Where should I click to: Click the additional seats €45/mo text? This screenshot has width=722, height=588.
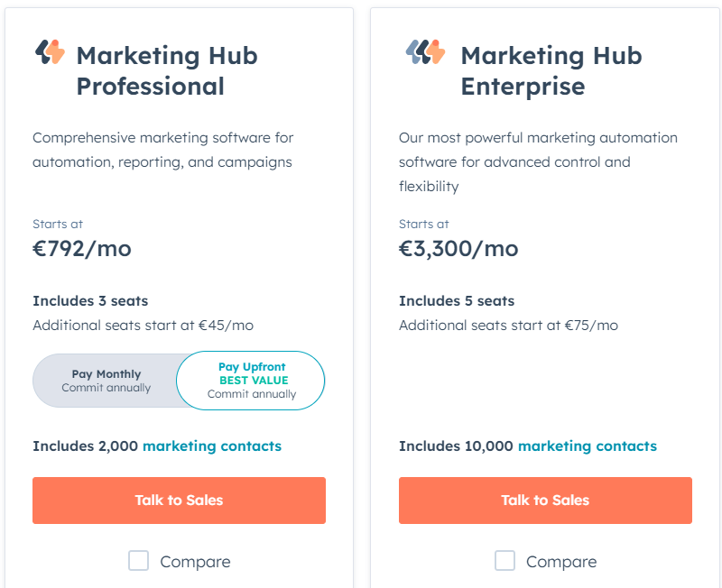point(143,325)
